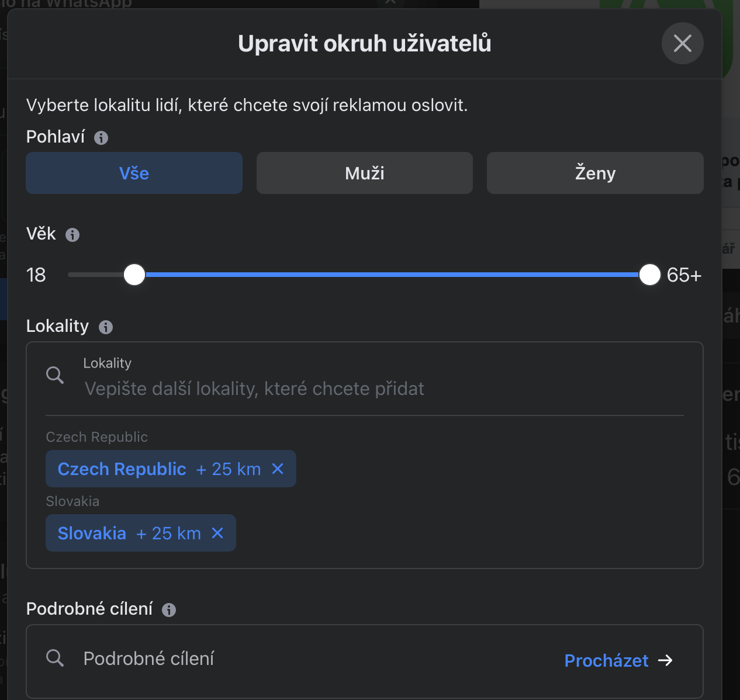The image size is (740, 700).
Task: Click the maximum age slider handle
Action: pyautogui.click(x=649, y=275)
